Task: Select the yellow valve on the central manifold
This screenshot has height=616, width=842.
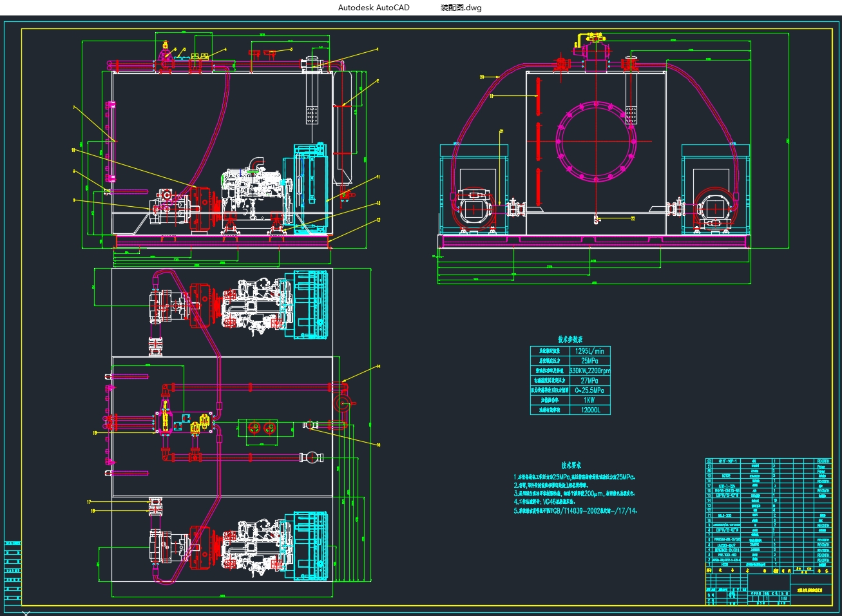Action: click(x=167, y=418)
